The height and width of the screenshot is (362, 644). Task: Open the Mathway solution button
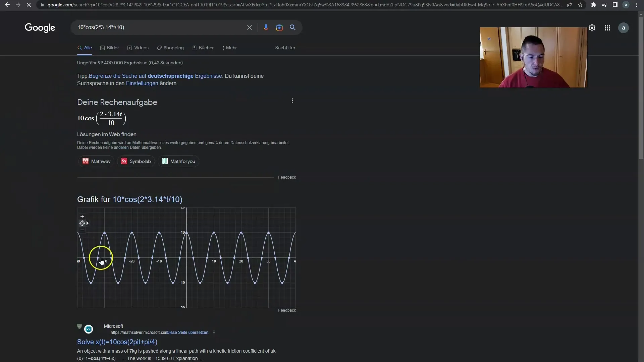click(x=96, y=161)
